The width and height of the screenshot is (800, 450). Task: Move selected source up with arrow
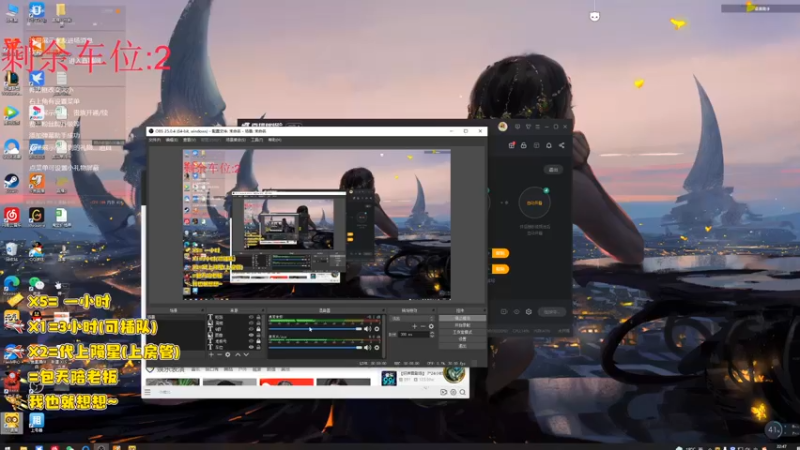[x=238, y=354]
